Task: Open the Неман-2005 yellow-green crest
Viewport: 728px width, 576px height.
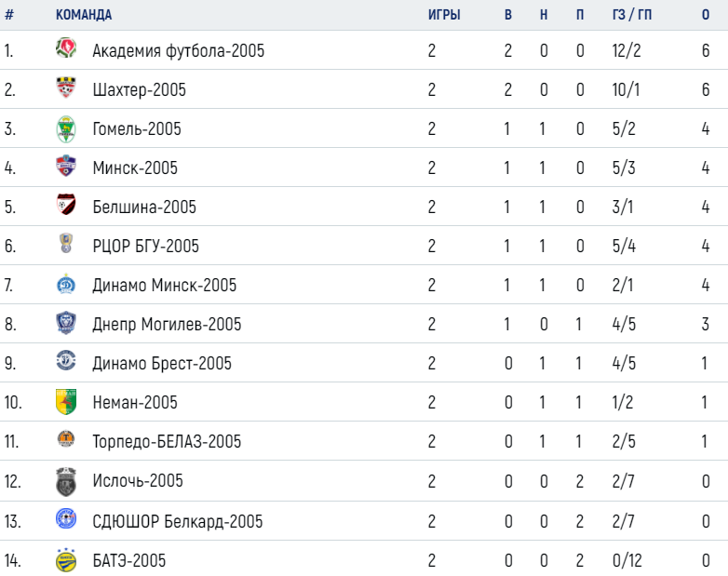Action: (66, 402)
